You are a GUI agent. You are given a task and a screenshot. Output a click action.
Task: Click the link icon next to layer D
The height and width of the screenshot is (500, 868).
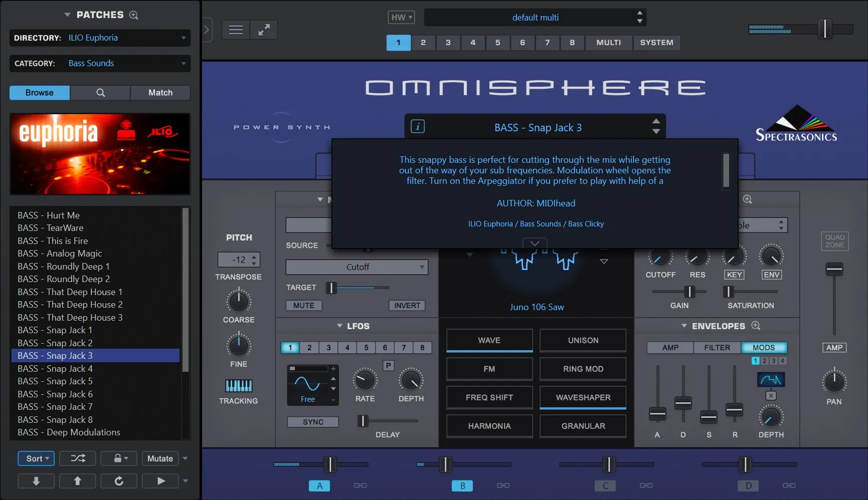(789, 485)
